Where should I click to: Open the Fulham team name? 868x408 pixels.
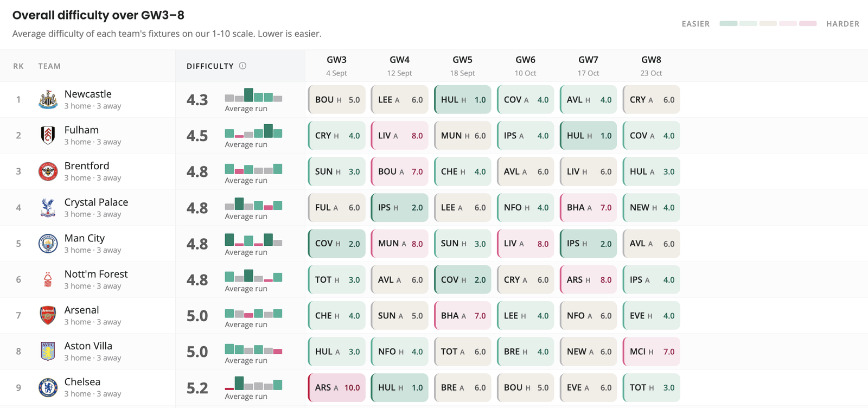click(81, 130)
